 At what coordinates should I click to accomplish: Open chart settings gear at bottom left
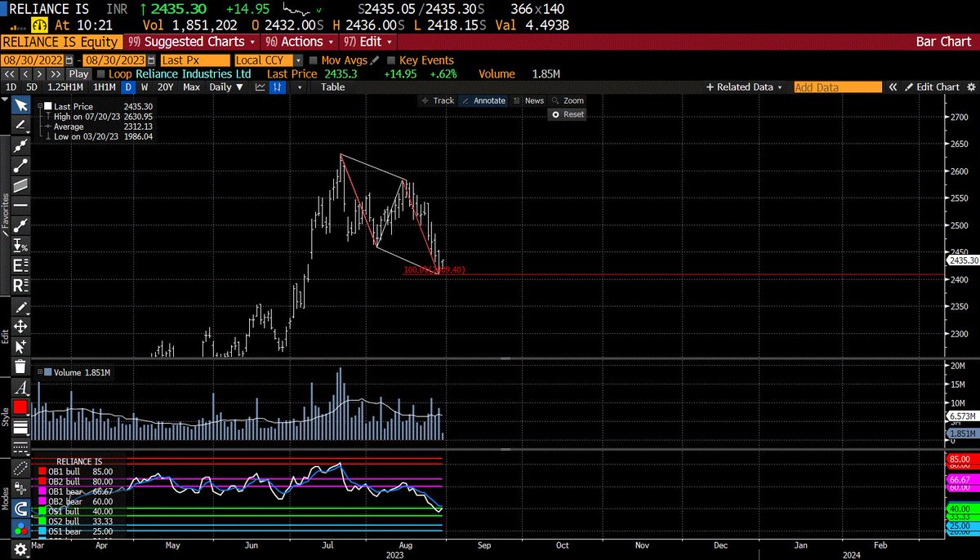pyautogui.click(x=20, y=550)
